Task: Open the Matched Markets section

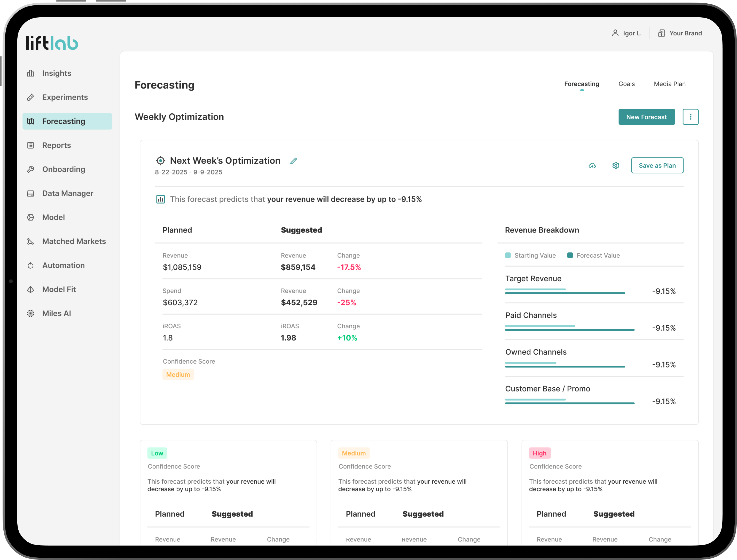Action: tap(74, 241)
